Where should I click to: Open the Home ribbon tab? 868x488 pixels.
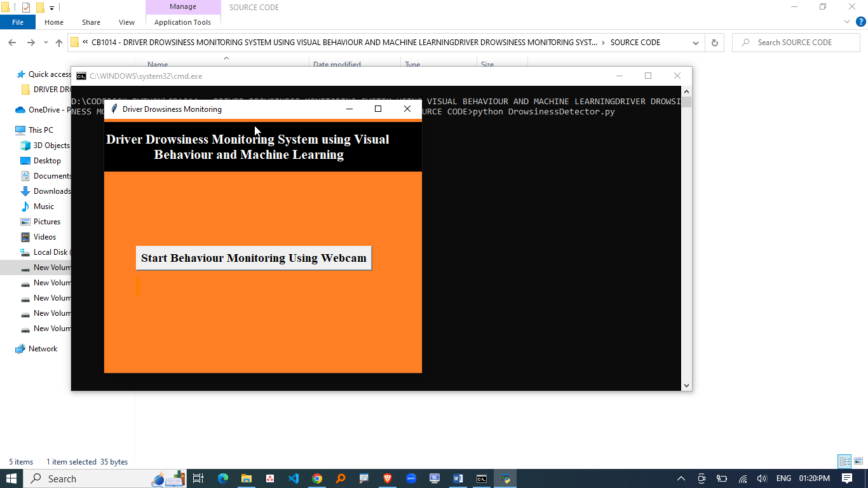[x=54, y=22]
